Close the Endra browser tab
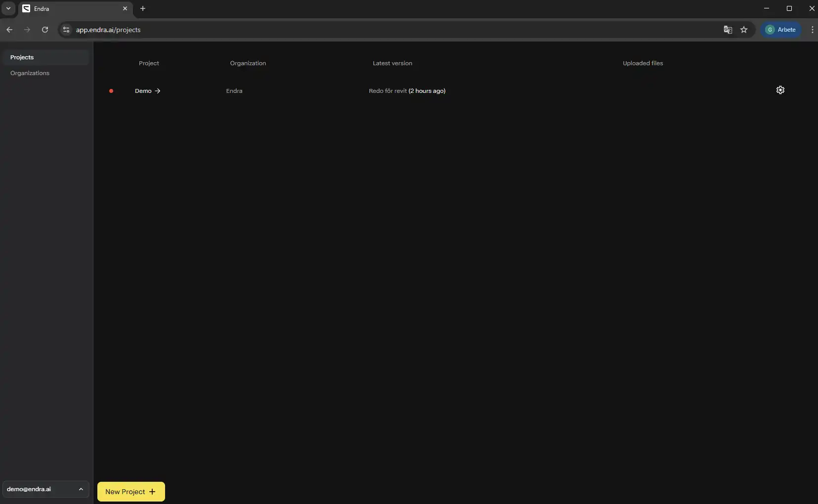 point(125,8)
